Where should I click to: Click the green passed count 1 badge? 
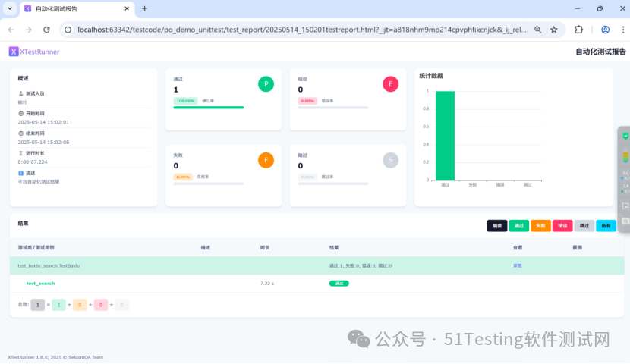[x=58, y=305]
